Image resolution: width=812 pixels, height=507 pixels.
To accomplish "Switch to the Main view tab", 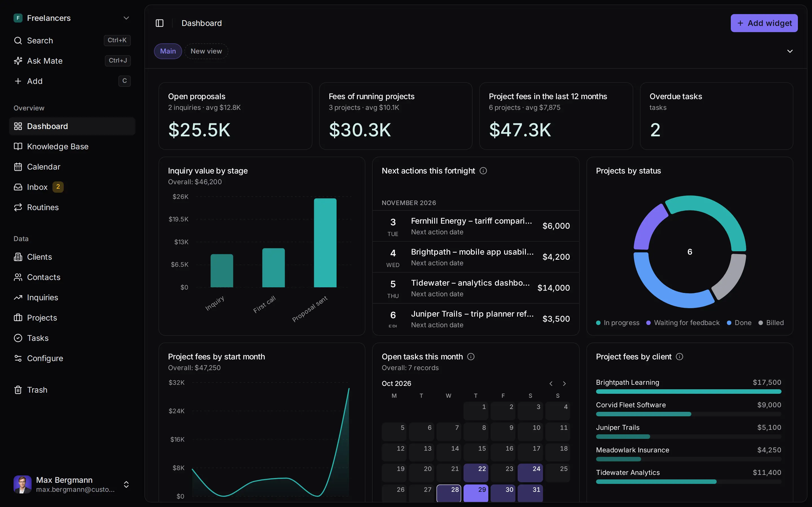I will point(168,51).
